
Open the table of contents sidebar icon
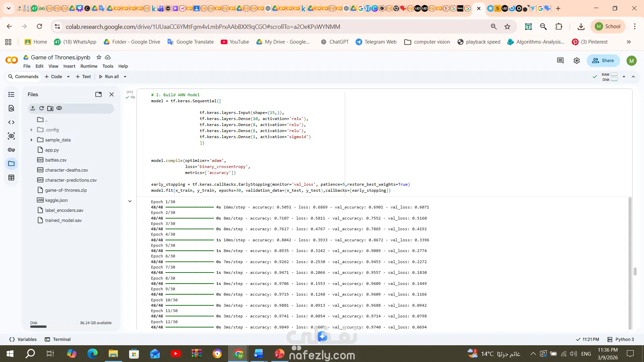pos(11,95)
